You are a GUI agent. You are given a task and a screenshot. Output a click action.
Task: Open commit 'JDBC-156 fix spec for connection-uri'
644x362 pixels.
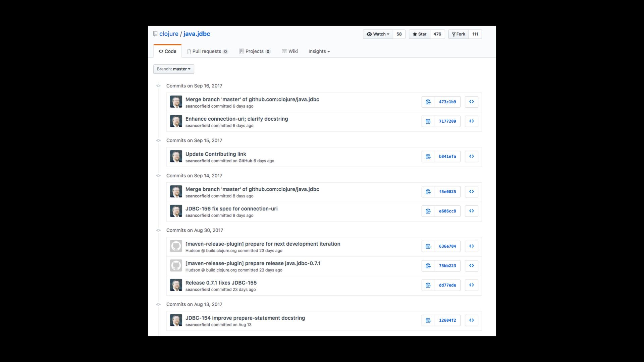pyautogui.click(x=231, y=208)
